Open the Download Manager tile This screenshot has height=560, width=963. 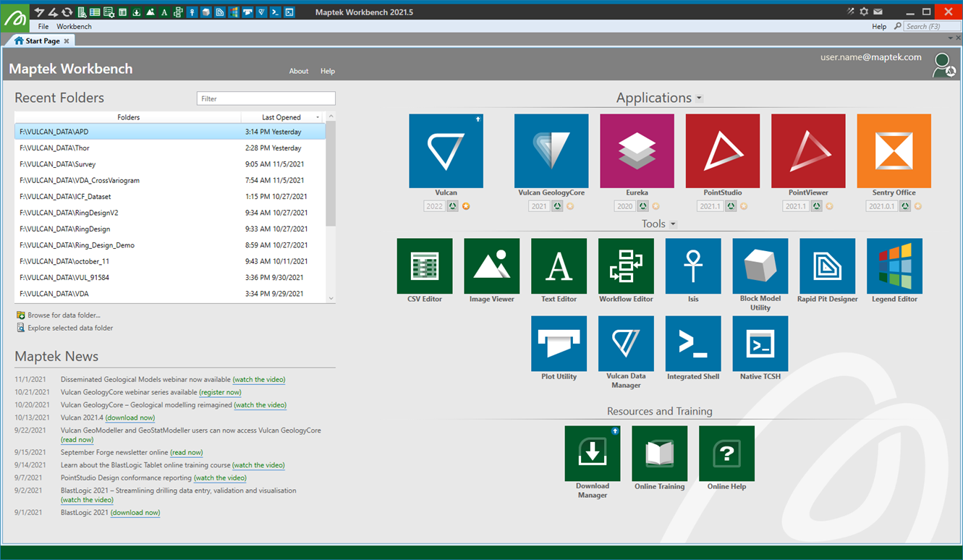[x=593, y=454]
